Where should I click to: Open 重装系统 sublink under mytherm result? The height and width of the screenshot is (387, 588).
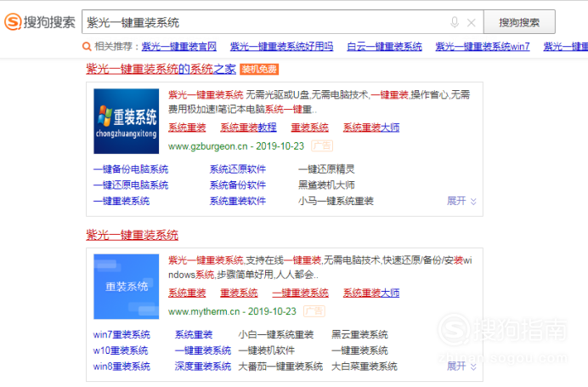(x=239, y=293)
